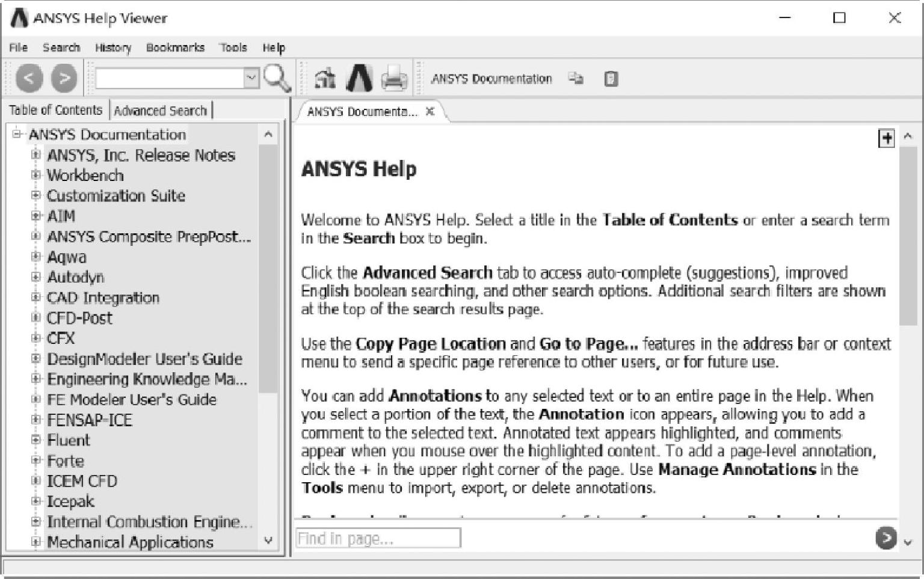924x579 pixels.
Task: Minimize the ANSYS Help Viewer window
Action: pos(784,18)
